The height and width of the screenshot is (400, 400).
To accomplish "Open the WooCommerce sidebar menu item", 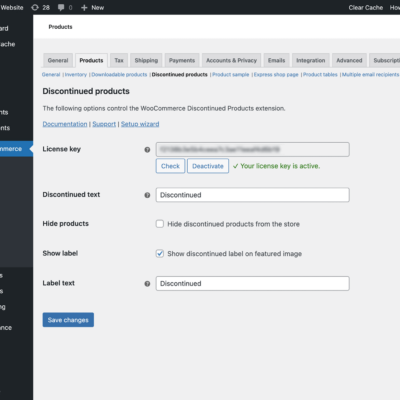I will [x=15, y=149].
